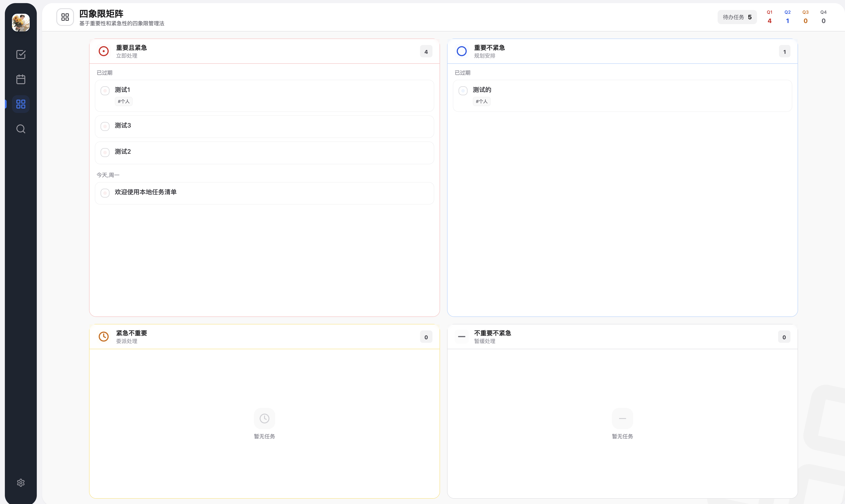Image resolution: width=845 pixels, height=504 pixels.
Task: Tick the checkbox for 欢迎使用本地任务清单
Action: pos(105,193)
